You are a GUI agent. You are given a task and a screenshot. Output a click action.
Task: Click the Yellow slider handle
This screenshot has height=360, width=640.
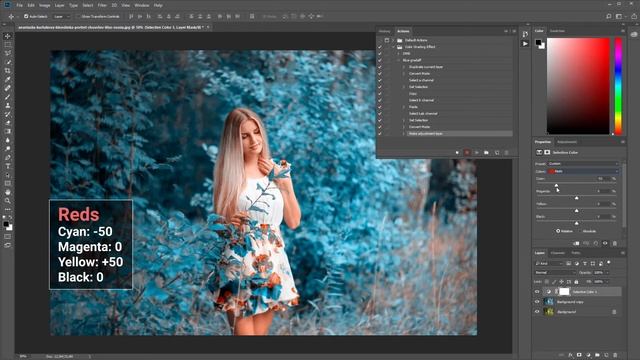pos(576,211)
